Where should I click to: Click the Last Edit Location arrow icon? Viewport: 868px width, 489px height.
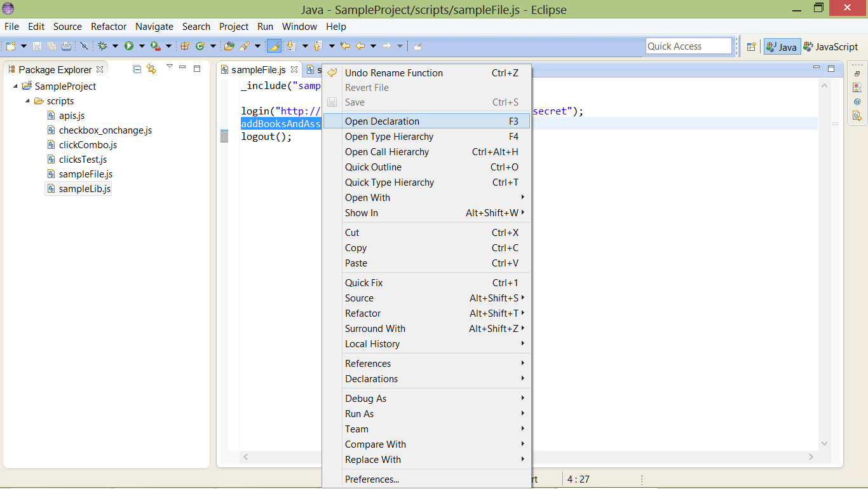coord(345,46)
